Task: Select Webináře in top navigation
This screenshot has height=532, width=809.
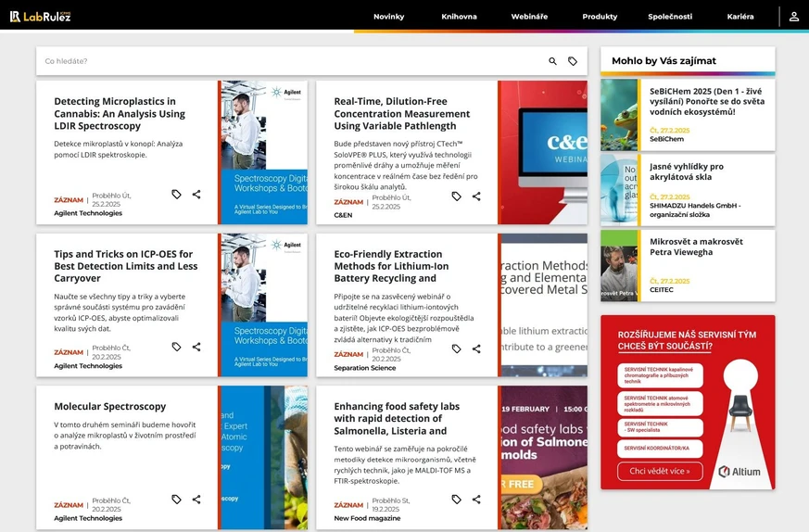Action: (x=529, y=17)
